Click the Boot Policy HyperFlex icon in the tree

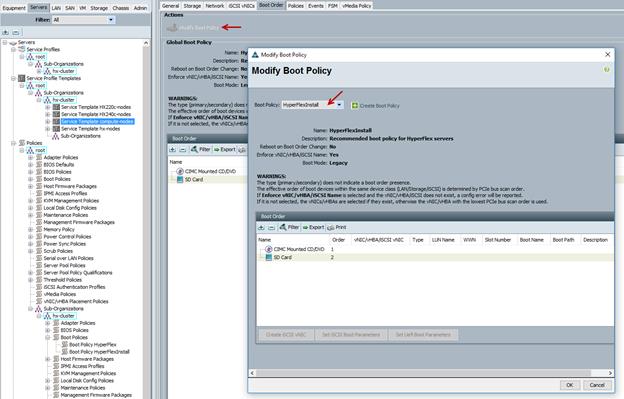point(64,345)
